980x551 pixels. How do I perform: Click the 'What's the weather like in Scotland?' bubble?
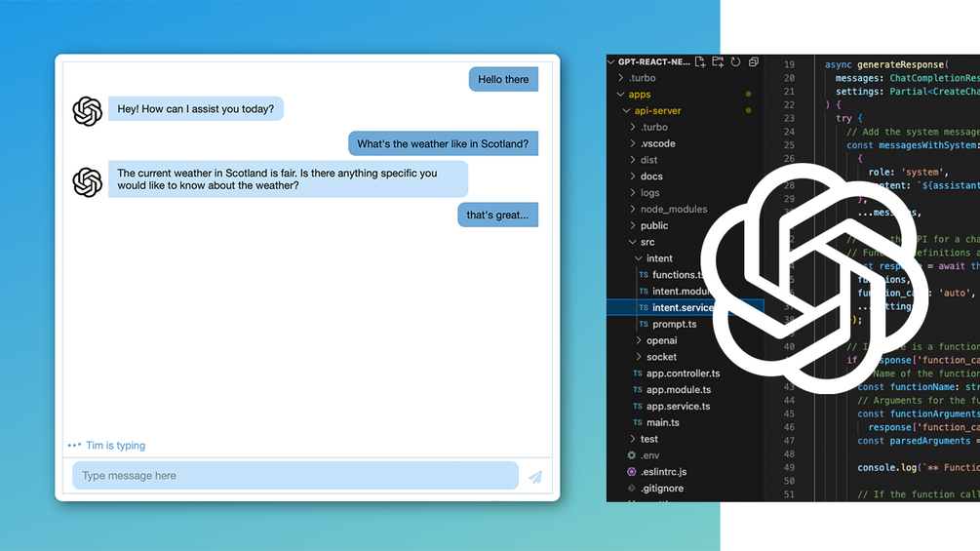443,143
